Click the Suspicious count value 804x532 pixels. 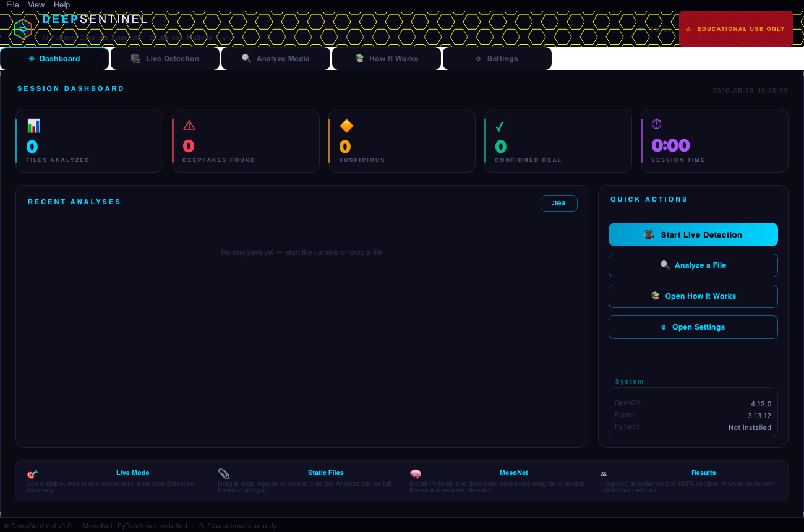[x=345, y=147]
